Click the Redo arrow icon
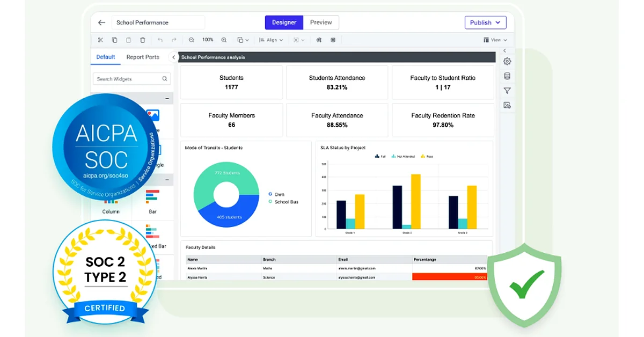644x337 pixels. click(174, 40)
